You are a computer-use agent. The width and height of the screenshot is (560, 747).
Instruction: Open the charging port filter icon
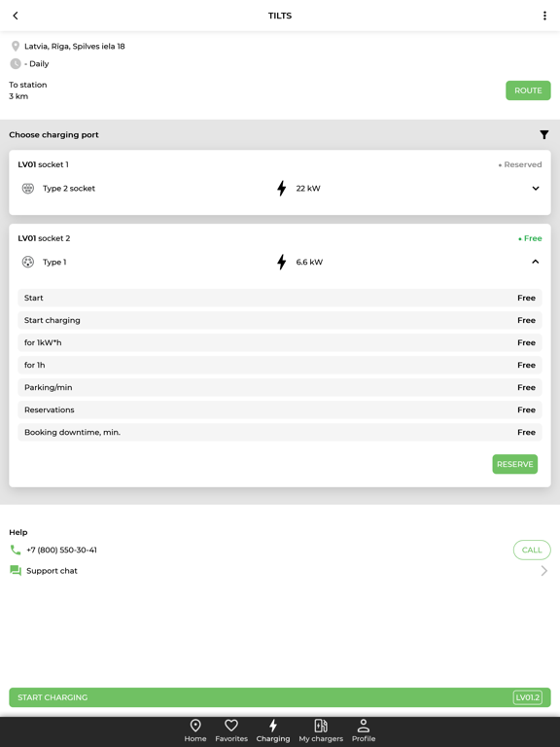click(x=543, y=135)
